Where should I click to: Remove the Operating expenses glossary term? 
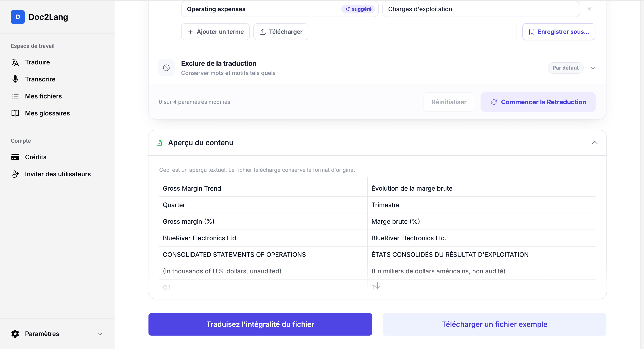point(589,9)
